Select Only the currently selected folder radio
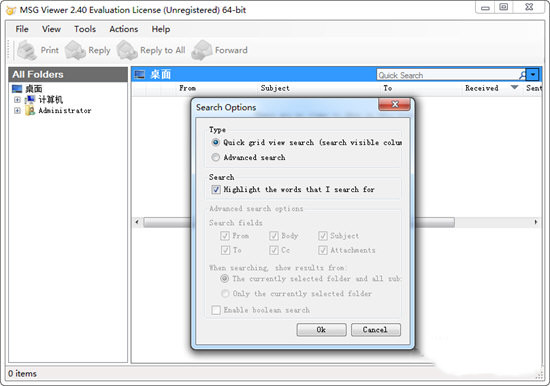 click(x=224, y=294)
